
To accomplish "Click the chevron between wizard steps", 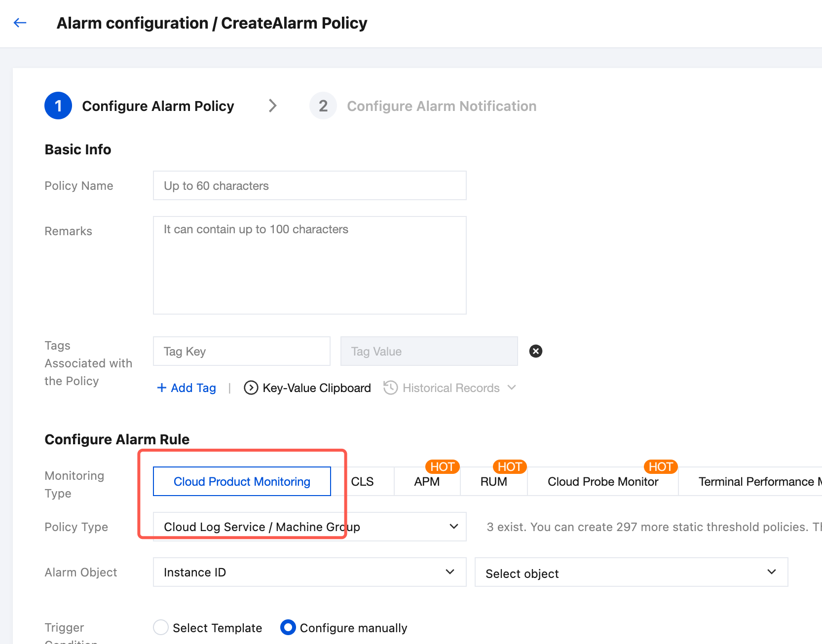I will click(272, 106).
